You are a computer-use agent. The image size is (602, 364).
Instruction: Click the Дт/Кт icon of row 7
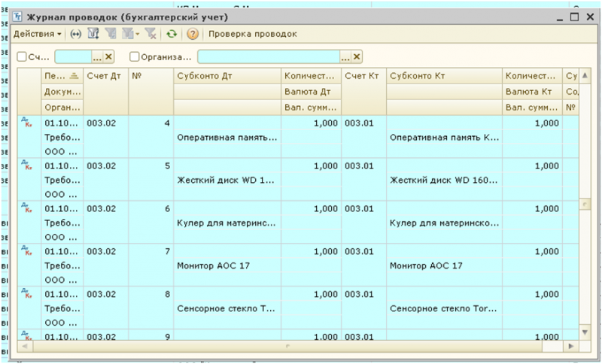[x=26, y=250]
